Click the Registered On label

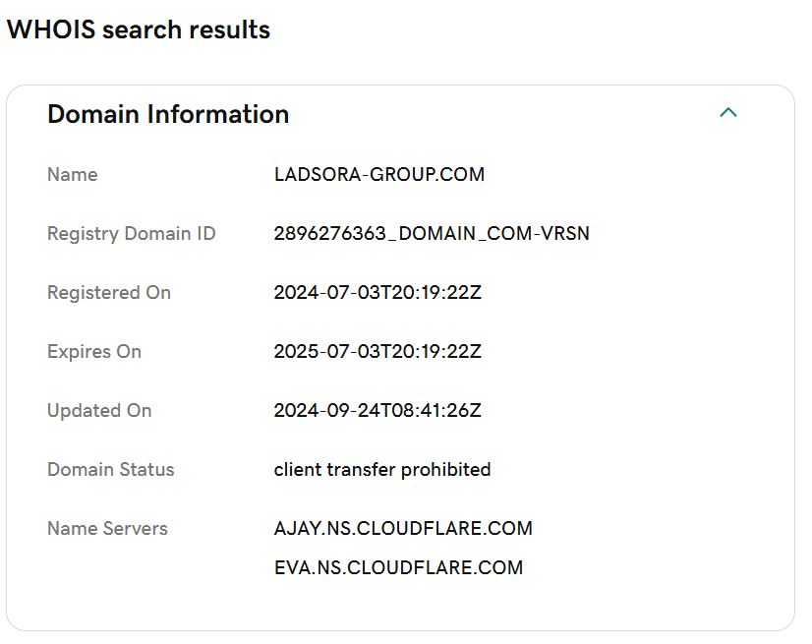[109, 293]
